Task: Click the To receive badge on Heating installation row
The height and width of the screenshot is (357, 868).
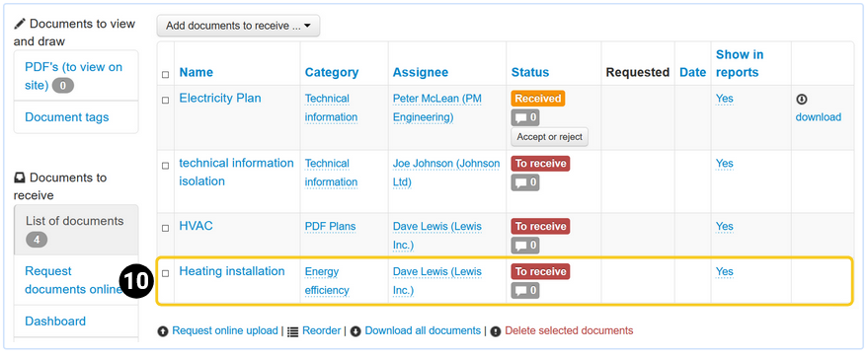Action: click(x=540, y=271)
